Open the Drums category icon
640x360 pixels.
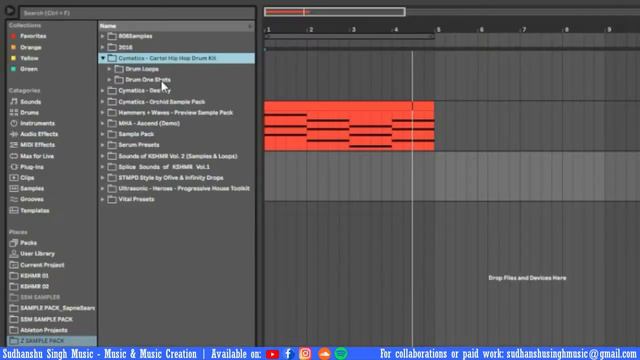(x=14, y=112)
